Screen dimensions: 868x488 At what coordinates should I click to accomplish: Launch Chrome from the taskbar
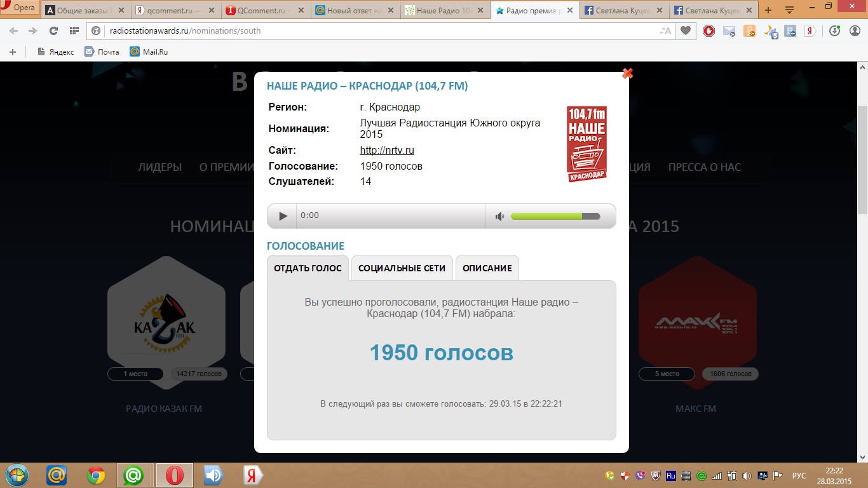point(96,475)
